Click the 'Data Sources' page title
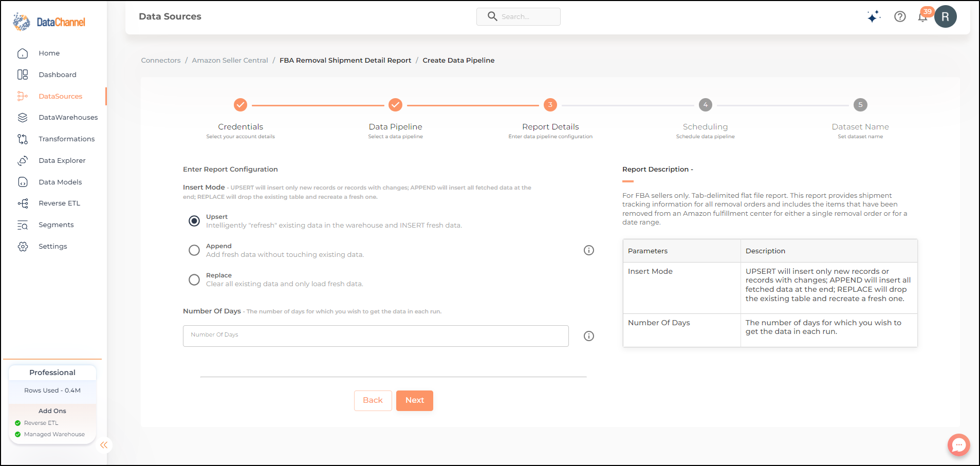Image resolution: width=980 pixels, height=466 pixels. point(170,16)
